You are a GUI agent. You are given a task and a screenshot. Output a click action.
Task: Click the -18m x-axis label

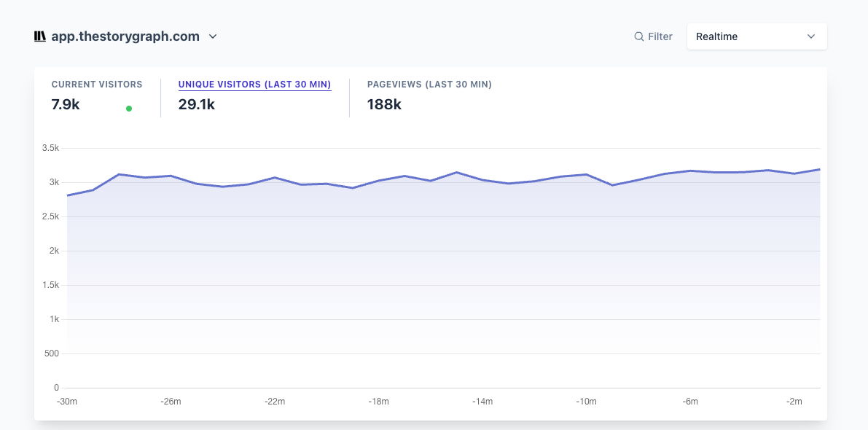click(x=379, y=402)
